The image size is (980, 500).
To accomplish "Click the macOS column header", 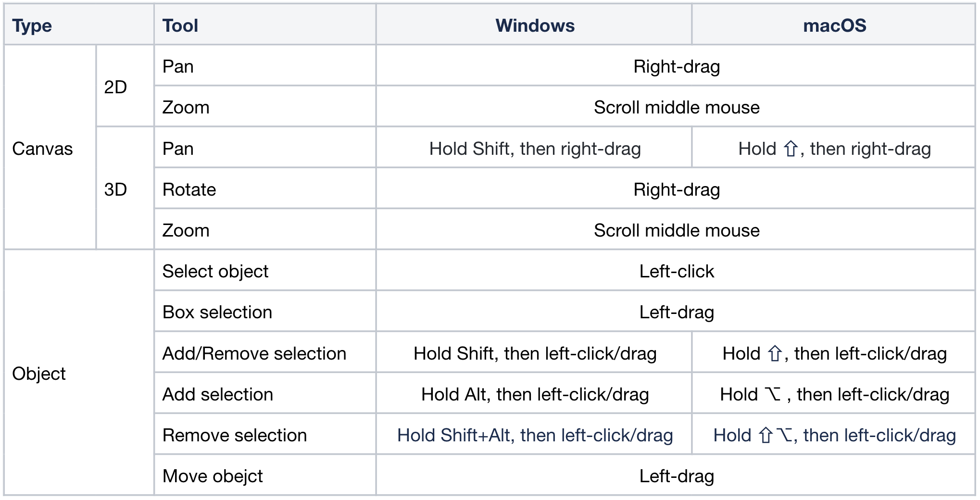I will (x=834, y=25).
